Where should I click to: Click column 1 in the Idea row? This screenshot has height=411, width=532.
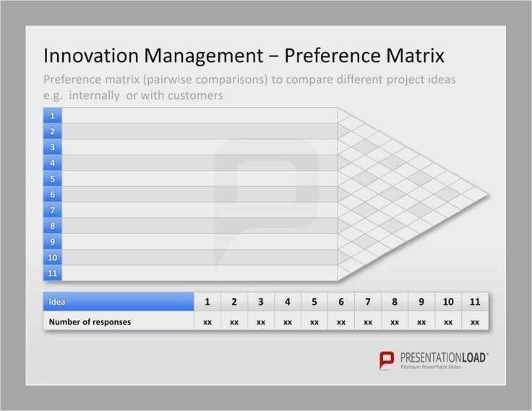pyautogui.click(x=207, y=302)
